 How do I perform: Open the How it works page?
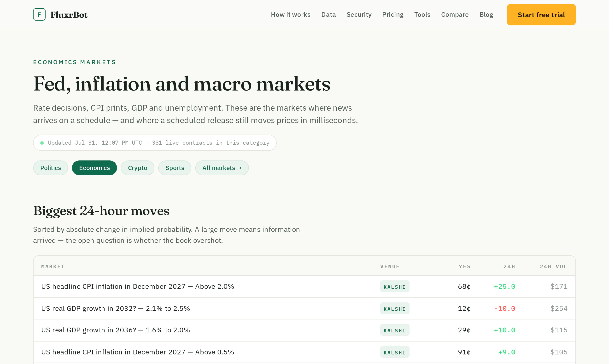click(x=291, y=15)
